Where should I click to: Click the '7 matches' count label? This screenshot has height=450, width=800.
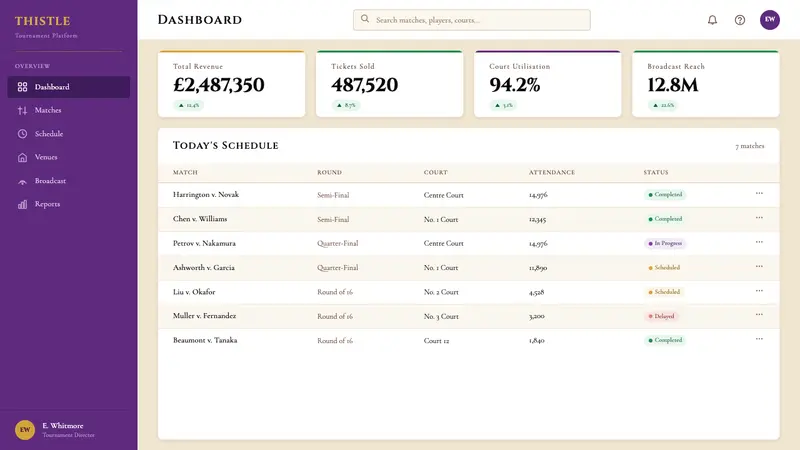click(749, 146)
